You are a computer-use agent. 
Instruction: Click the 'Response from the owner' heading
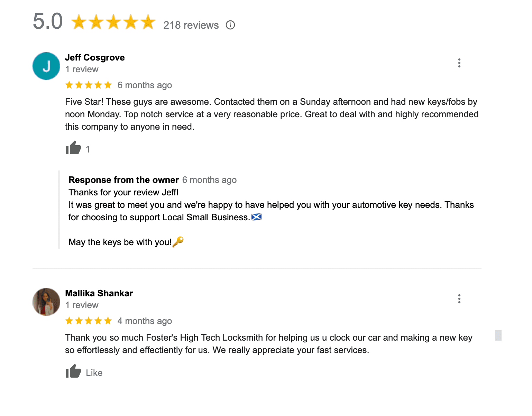click(x=123, y=180)
